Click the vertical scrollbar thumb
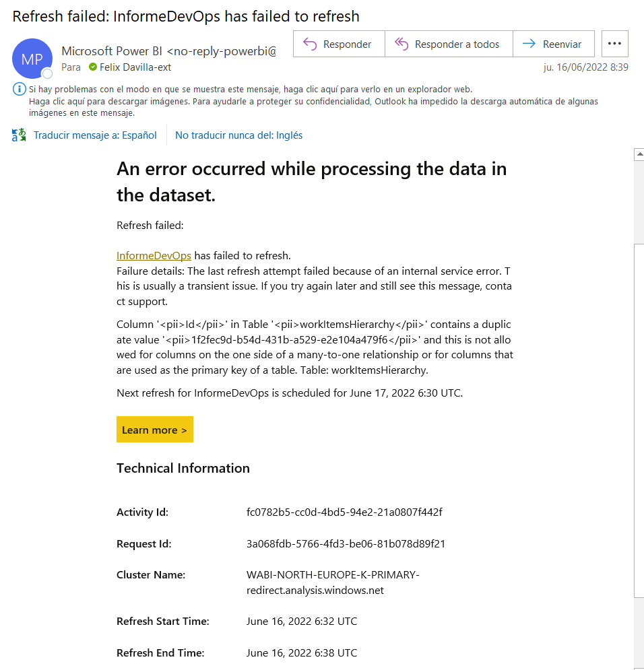This screenshot has height=670, width=644. tap(639, 421)
